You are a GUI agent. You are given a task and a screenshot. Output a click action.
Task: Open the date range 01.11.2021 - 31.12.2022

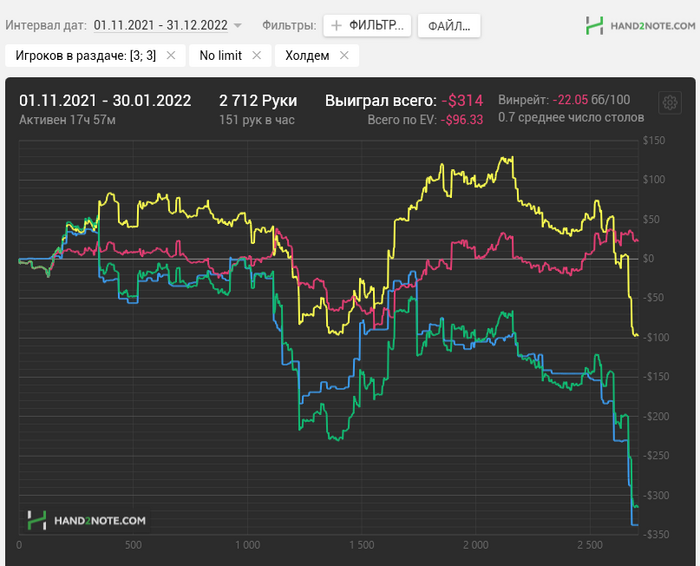click(161, 25)
